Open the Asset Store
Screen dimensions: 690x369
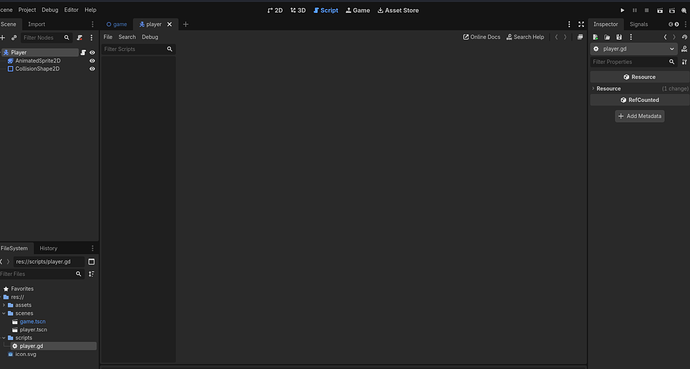click(x=398, y=10)
